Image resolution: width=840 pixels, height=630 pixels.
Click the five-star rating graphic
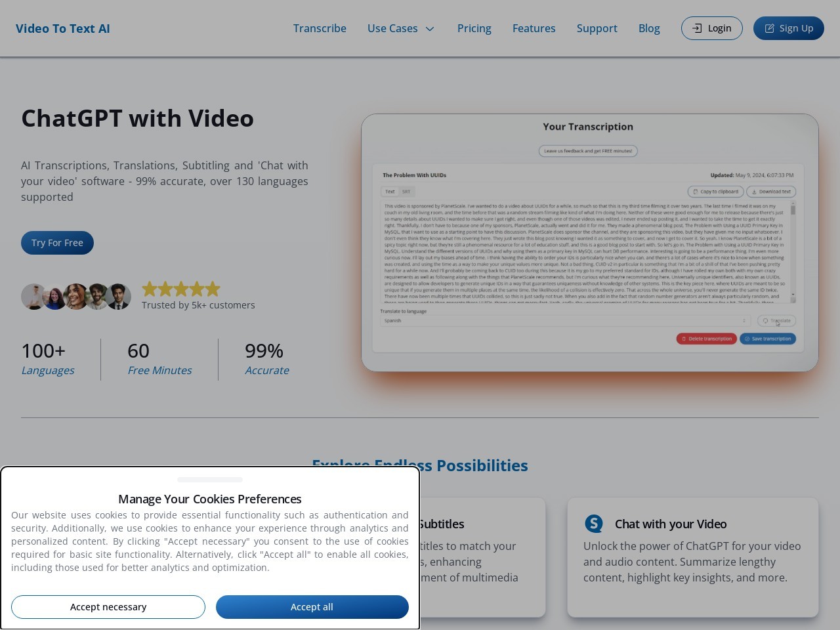point(181,289)
